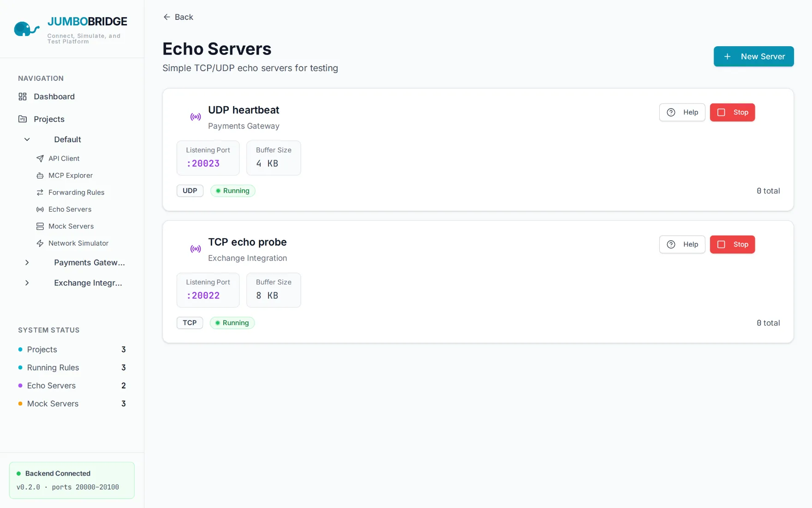Click the question mark icon on UDP heartbeat Help
The height and width of the screenshot is (508, 812).
tap(671, 112)
